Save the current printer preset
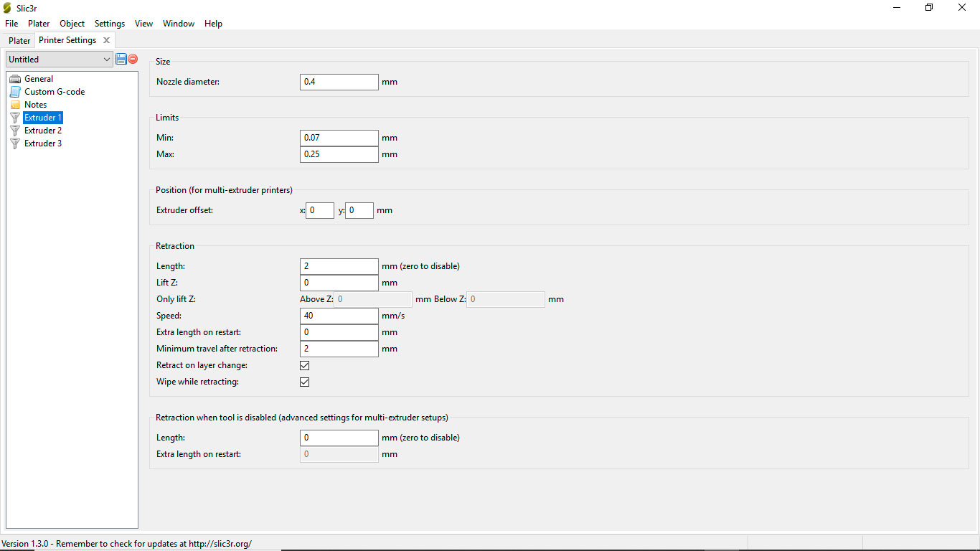980x551 pixels. click(121, 59)
